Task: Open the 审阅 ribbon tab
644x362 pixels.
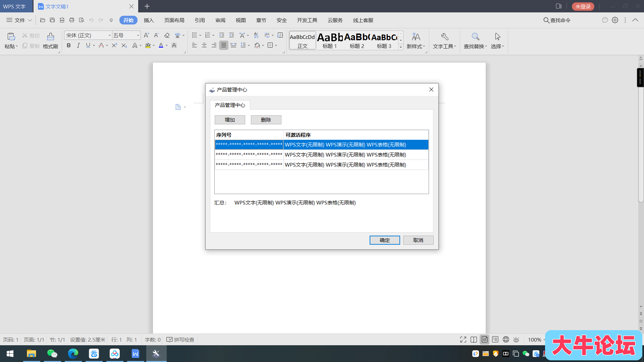Action: [x=220, y=20]
